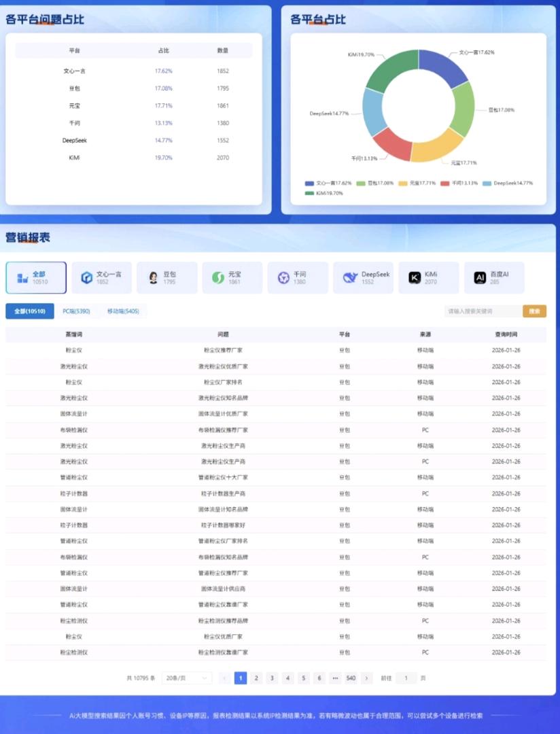Enable the 全部(10510) source filter
The image size is (560, 734).
click(30, 311)
